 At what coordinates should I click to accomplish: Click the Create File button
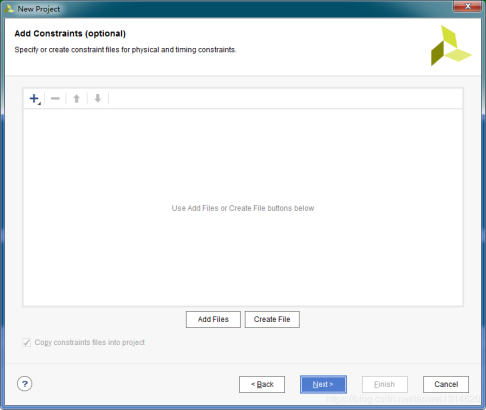[x=272, y=319]
